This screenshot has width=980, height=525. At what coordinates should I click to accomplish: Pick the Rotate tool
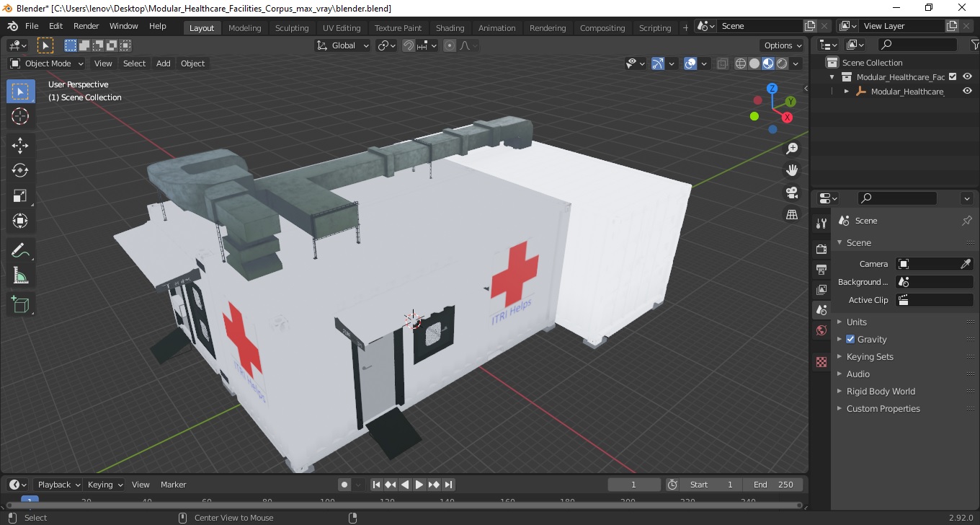pos(20,170)
